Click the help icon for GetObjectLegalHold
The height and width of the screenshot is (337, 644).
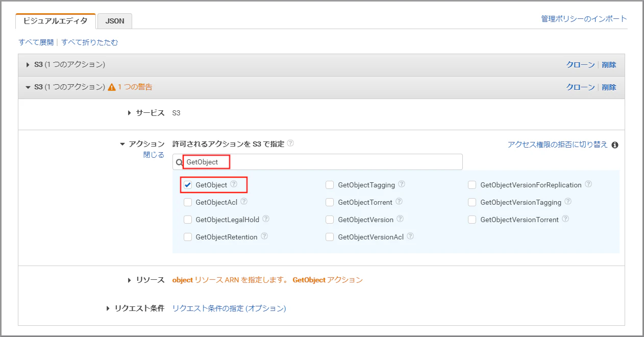[266, 219]
